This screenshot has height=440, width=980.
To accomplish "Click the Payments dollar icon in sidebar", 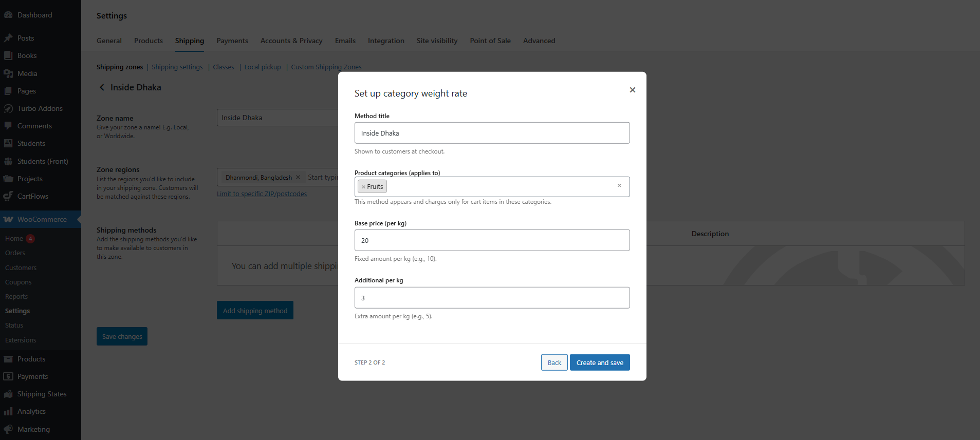I will [8, 376].
